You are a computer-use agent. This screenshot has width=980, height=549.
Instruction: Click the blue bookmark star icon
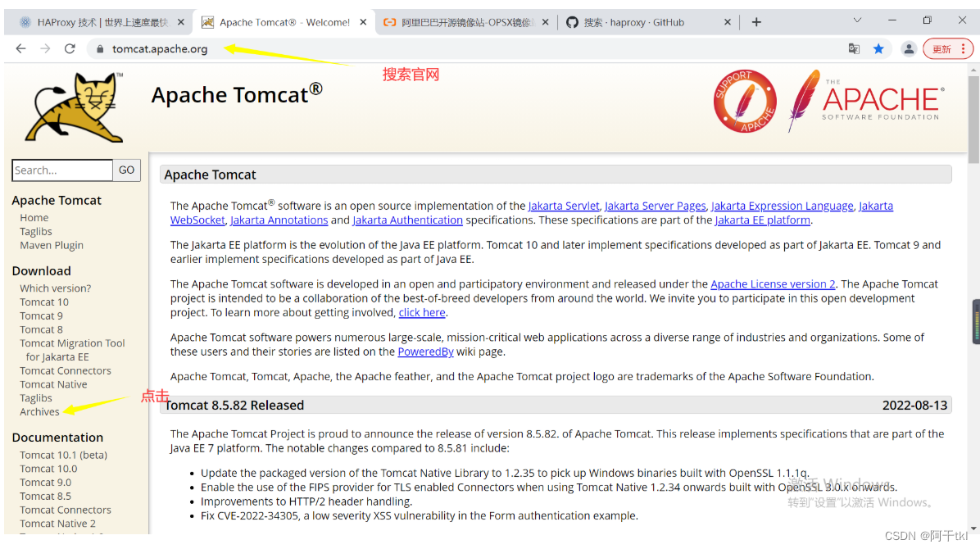878,49
